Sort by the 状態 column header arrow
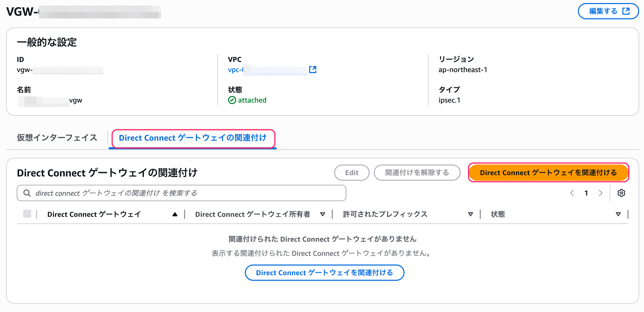 click(618, 214)
